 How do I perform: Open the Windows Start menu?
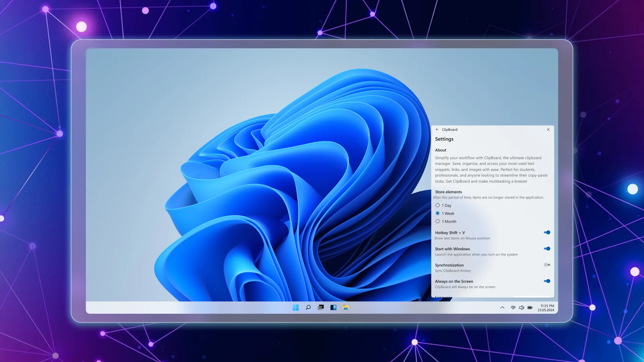[296, 307]
